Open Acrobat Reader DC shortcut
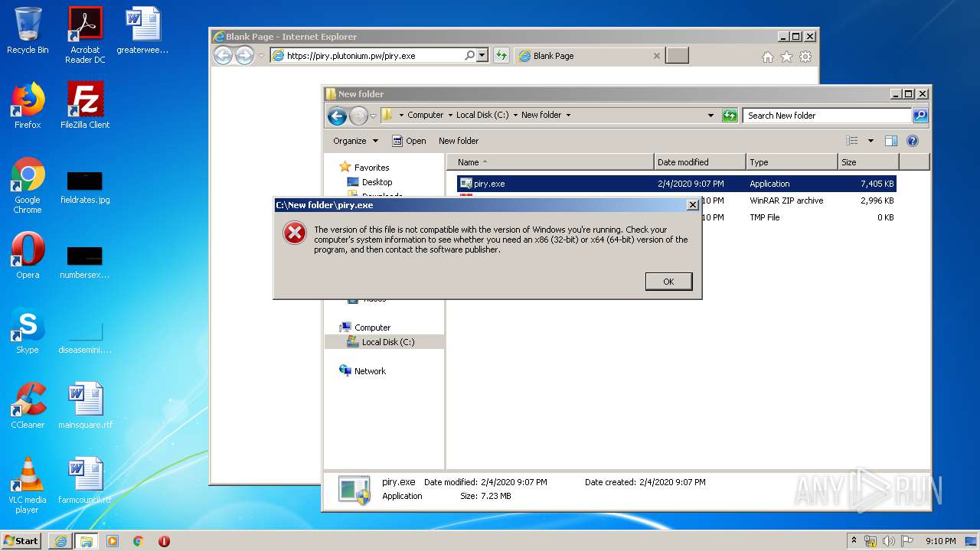 (85, 35)
